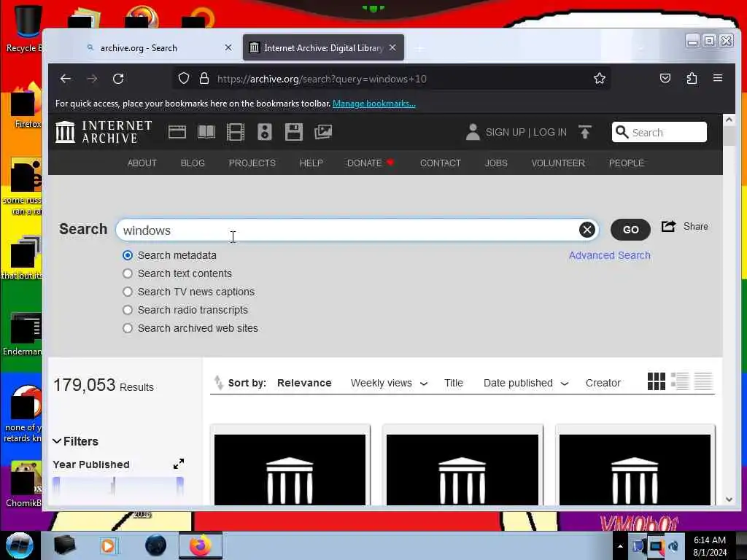Click the Internet Archive logo
The image size is (747, 560).
point(104,132)
